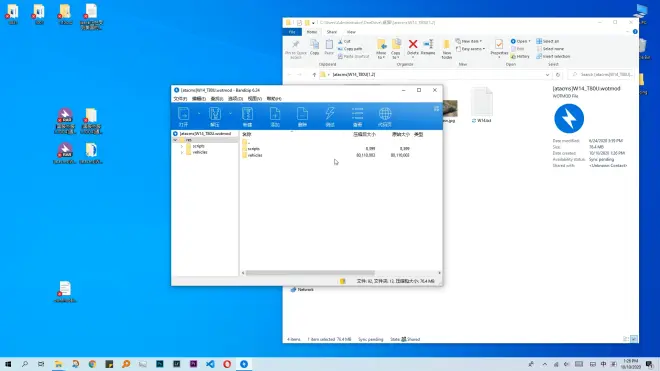Run the Test (测试) lightning icon in Bandizip
660x371 pixels.
point(330,117)
